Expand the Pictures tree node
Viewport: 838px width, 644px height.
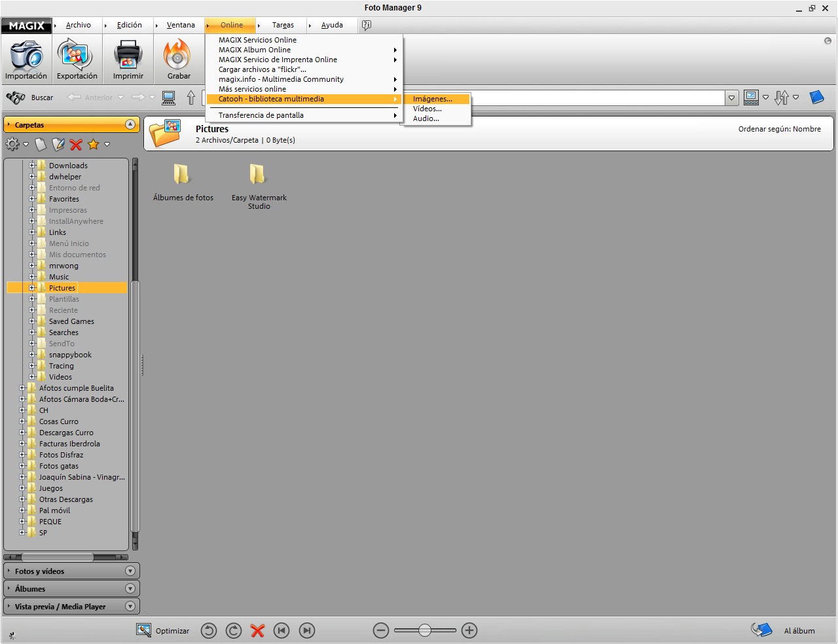point(31,288)
